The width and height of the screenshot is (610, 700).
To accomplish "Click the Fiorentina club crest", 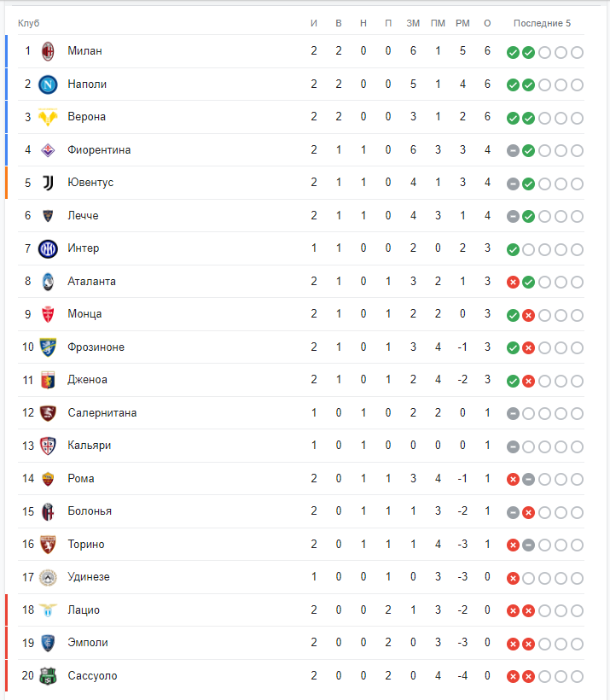I will (x=48, y=150).
